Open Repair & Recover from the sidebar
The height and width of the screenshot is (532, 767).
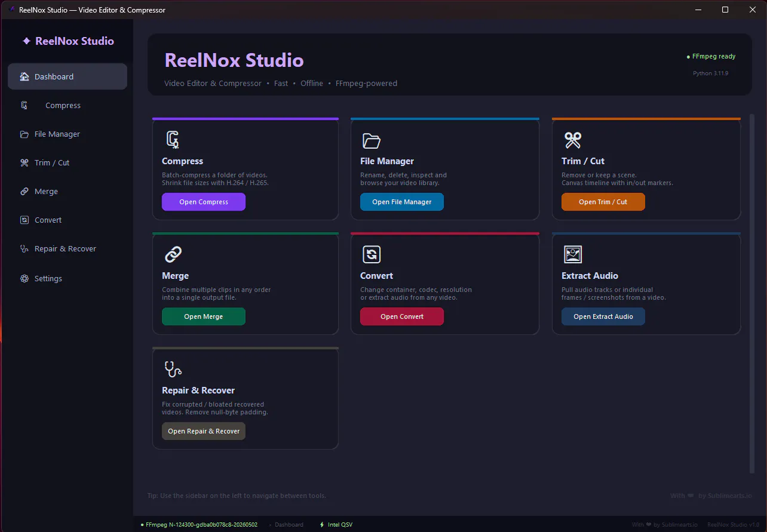click(68, 248)
